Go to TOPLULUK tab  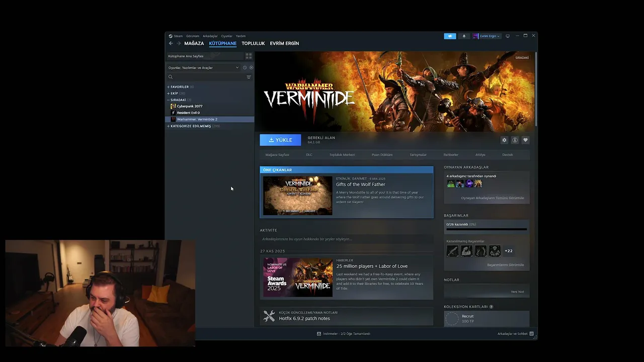[x=253, y=43]
